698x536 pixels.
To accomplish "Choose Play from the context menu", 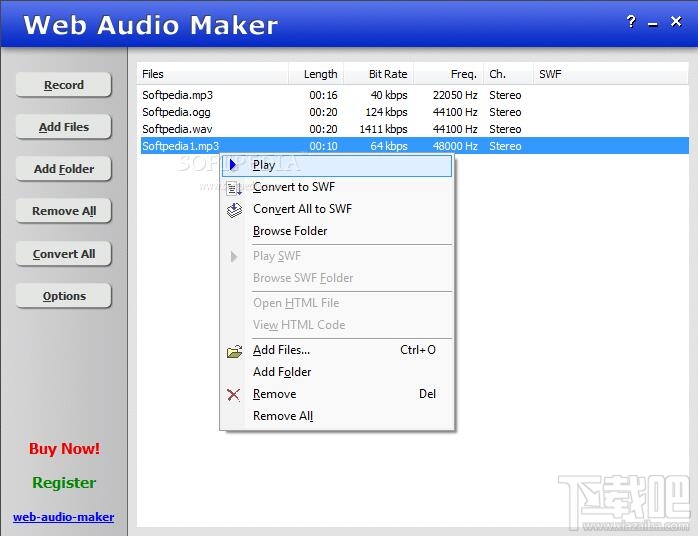I will pos(337,165).
